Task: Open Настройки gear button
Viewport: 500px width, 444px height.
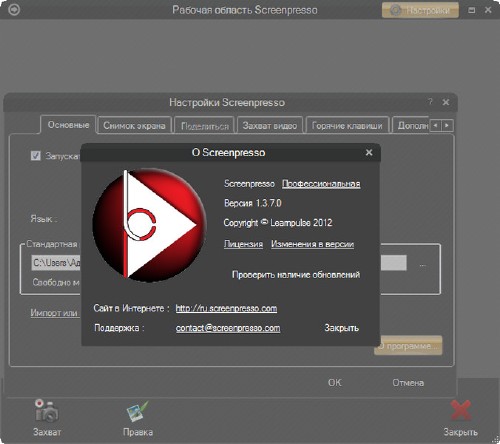Action: point(420,10)
